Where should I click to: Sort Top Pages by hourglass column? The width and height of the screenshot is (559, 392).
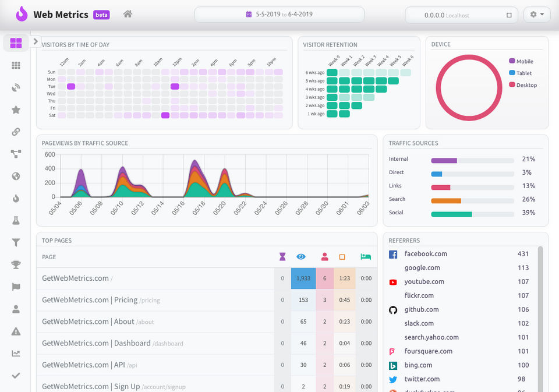pyautogui.click(x=282, y=257)
